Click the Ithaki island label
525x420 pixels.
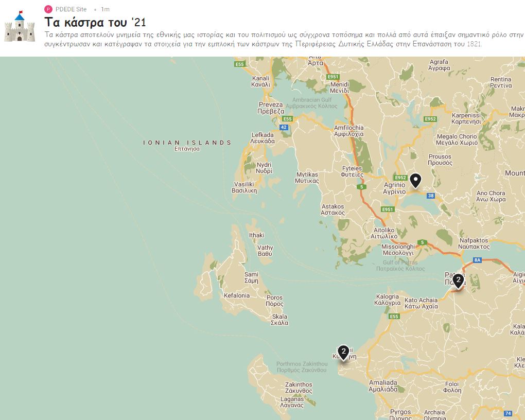(x=256, y=235)
